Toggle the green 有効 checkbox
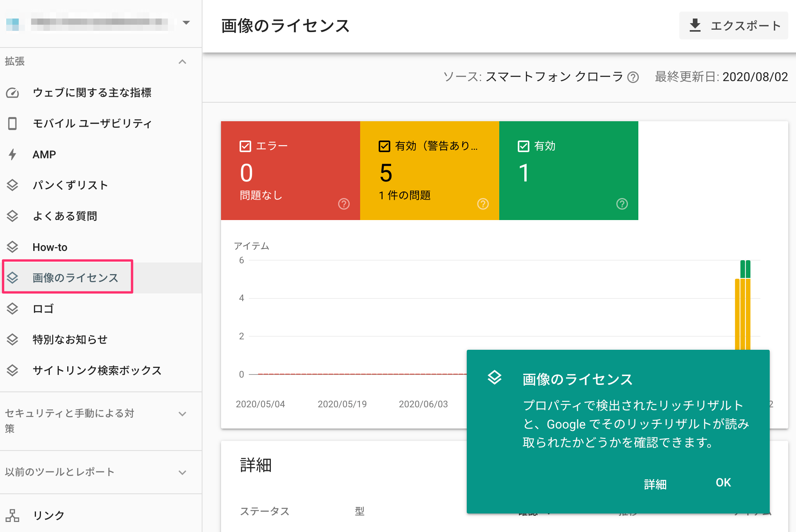 point(524,146)
